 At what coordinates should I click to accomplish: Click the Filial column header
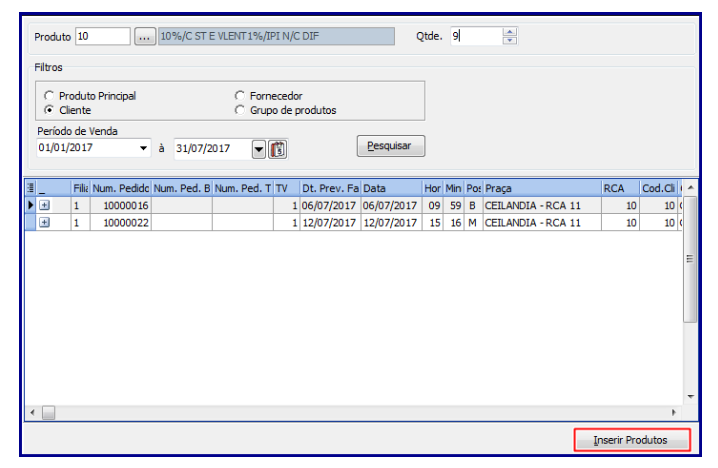point(81,188)
